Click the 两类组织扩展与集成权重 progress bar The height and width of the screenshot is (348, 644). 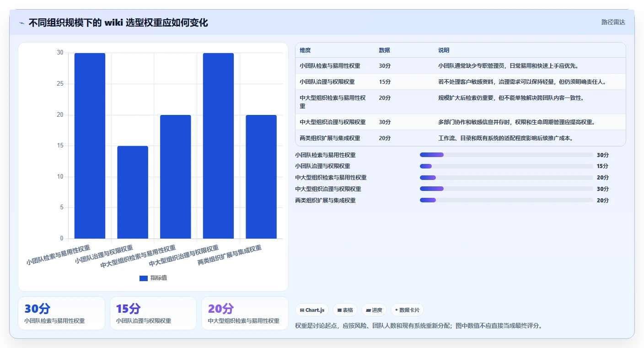click(506, 200)
